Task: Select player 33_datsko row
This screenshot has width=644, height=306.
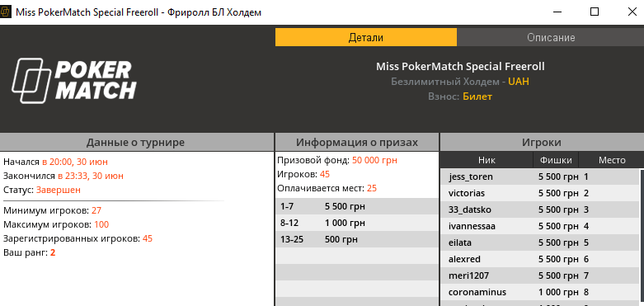Action: pyautogui.click(x=539, y=209)
